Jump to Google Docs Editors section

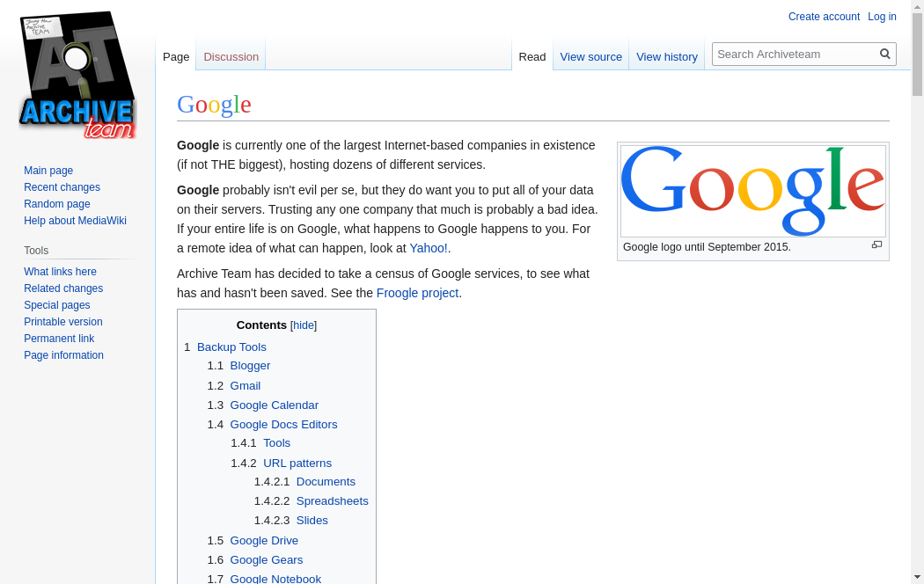pyautogui.click(x=283, y=425)
